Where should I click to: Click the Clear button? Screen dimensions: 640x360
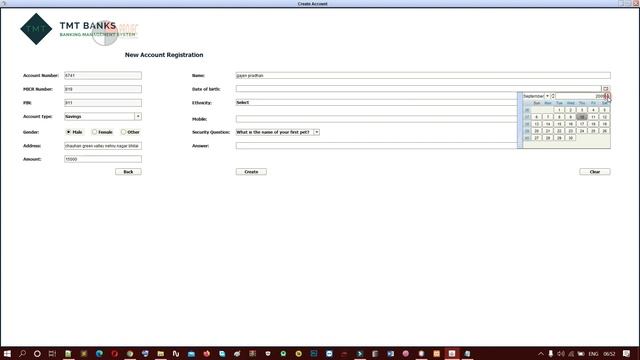coord(595,172)
